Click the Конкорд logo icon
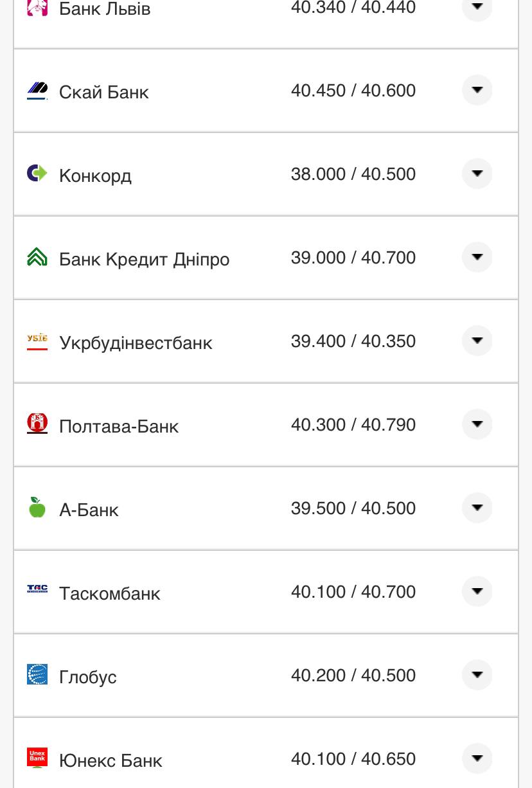Image resolution: width=532 pixels, height=788 pixels. [37, 174]
